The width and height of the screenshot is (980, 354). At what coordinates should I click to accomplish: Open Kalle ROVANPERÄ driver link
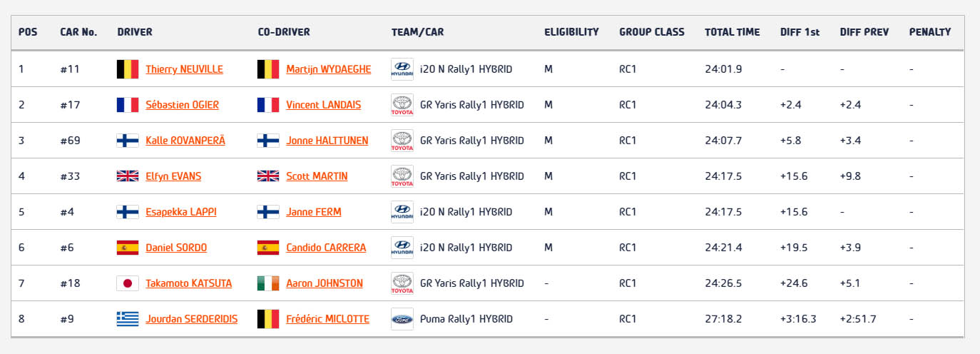pos(185,141)
